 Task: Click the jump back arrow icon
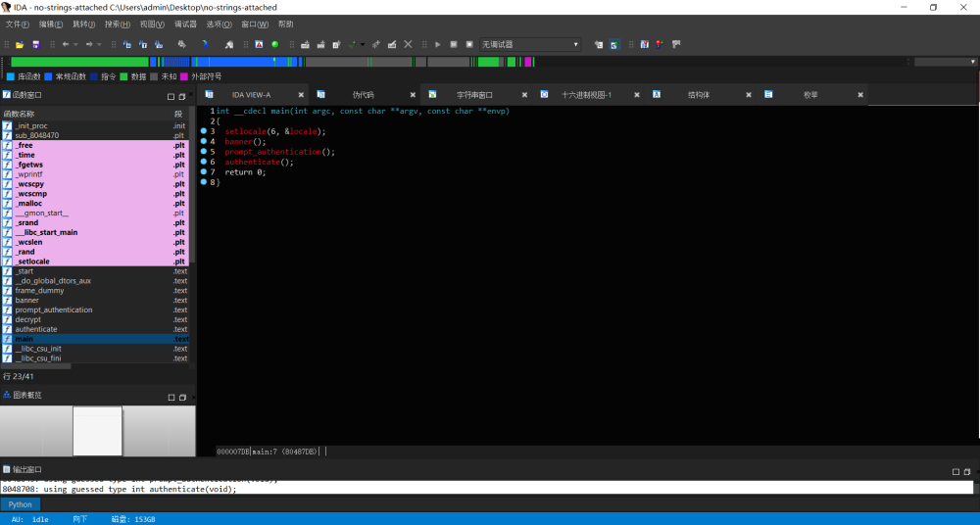point(65,44)
